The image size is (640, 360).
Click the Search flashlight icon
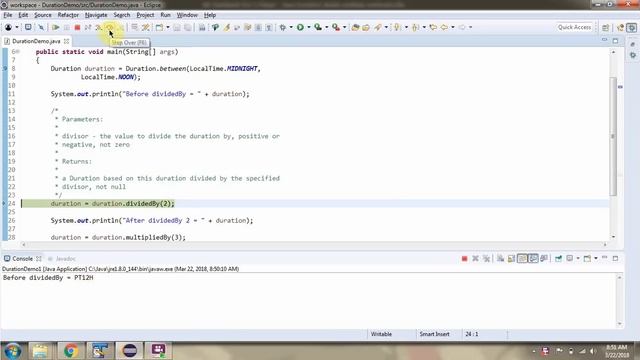coord(378,27)
